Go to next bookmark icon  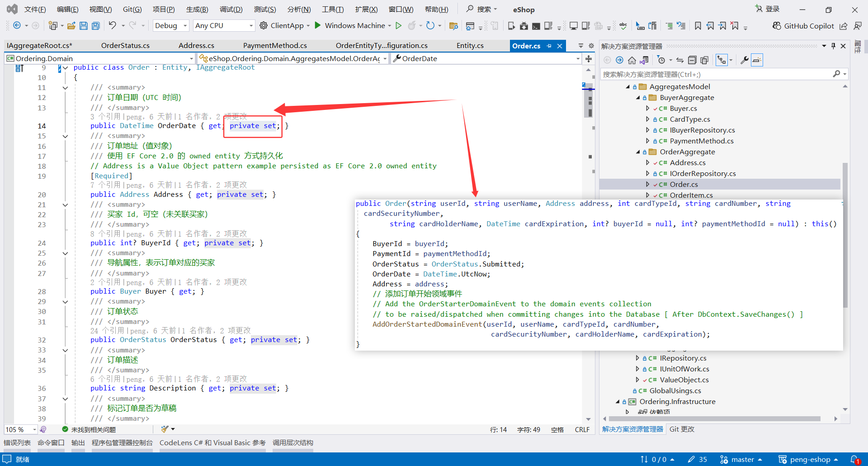pyautogui.click(x=722, y=26)
